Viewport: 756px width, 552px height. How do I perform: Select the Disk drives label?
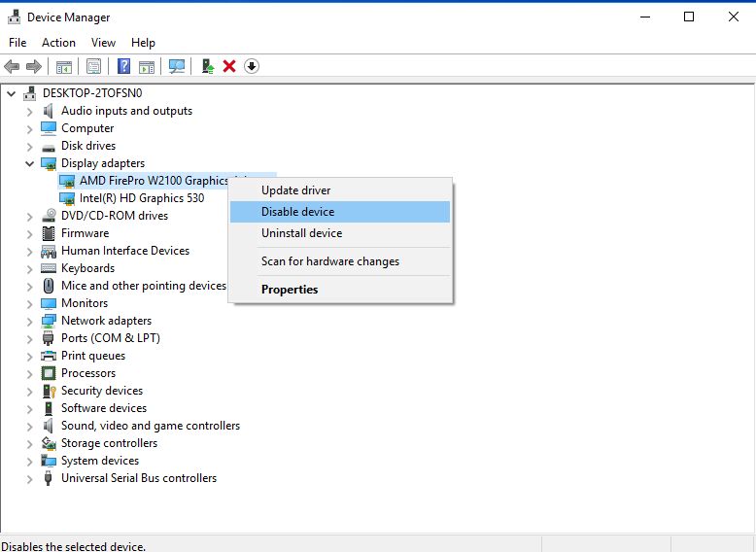coord(88,146)
